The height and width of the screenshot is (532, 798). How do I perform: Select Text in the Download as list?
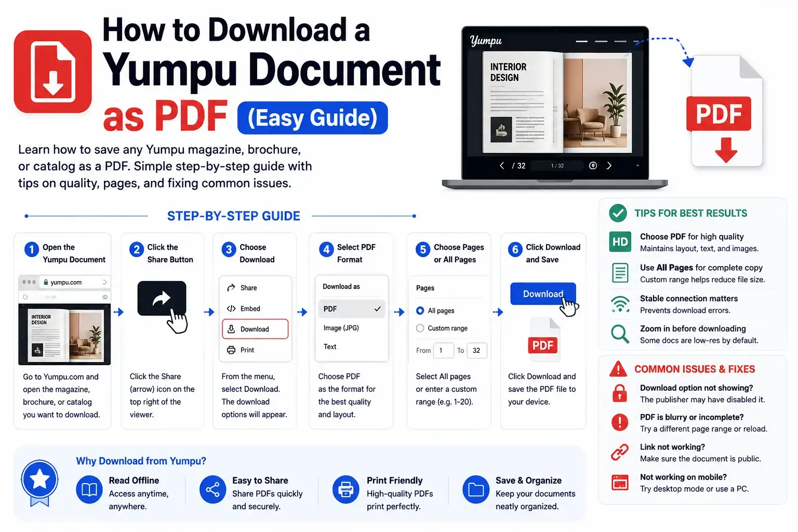351,347
